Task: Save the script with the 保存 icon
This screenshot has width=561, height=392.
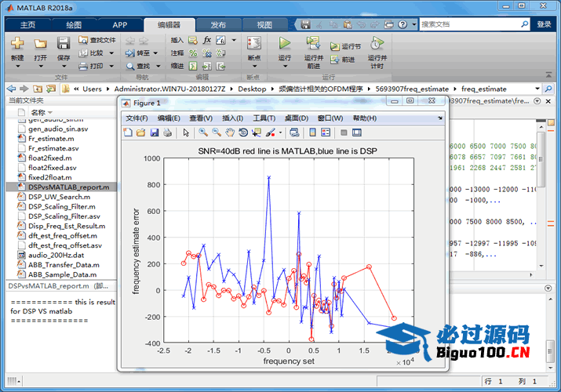Action: click(x=64, y=43)
